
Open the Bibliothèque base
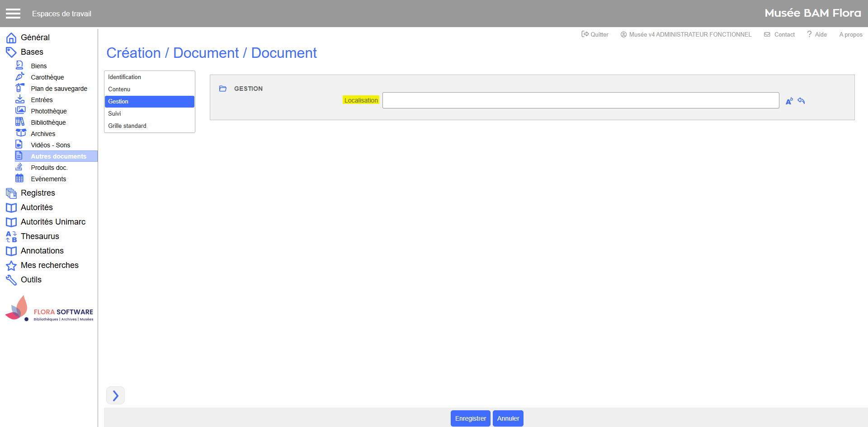pos(48,122)
